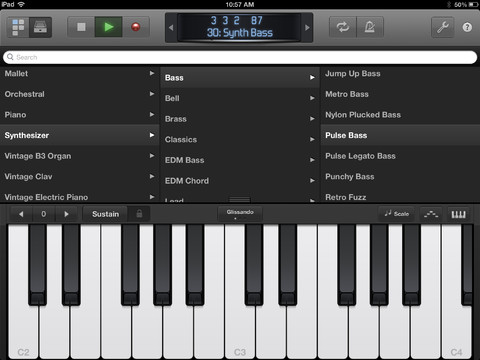Image resolution: width=480 pixels, height=360 pixels.
Task: Open the arpeggiator icon next to Scale
Action: pos(431,214)
